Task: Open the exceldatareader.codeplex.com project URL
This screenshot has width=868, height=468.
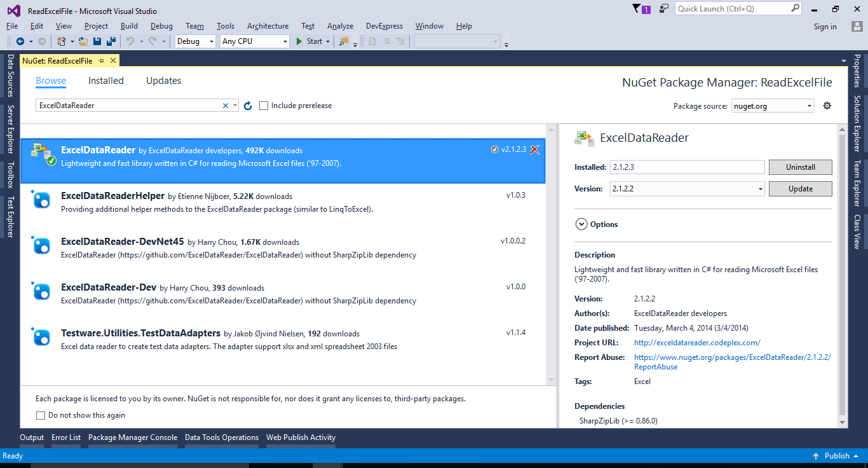Action: point(697,343)
